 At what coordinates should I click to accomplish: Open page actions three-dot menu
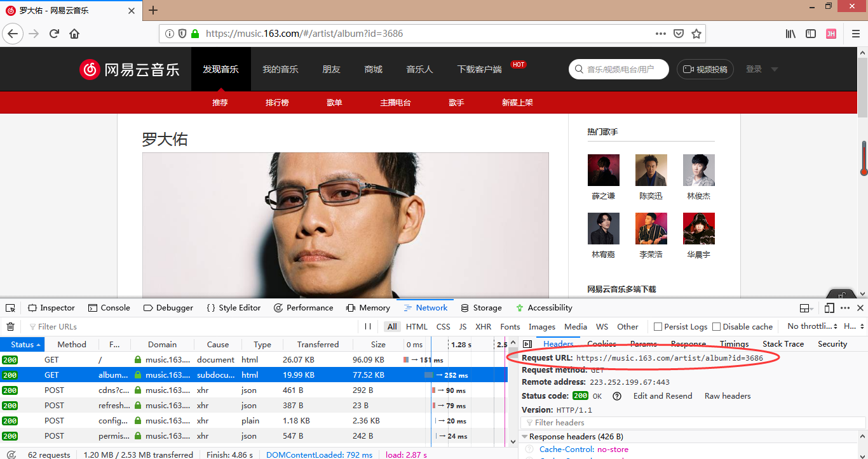(661, 34)
